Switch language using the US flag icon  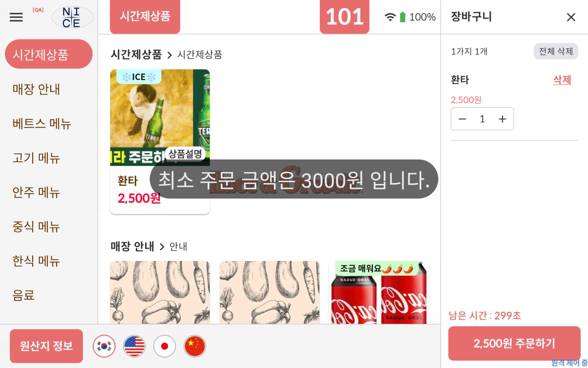pyautogui.click(x=134, y=346)
